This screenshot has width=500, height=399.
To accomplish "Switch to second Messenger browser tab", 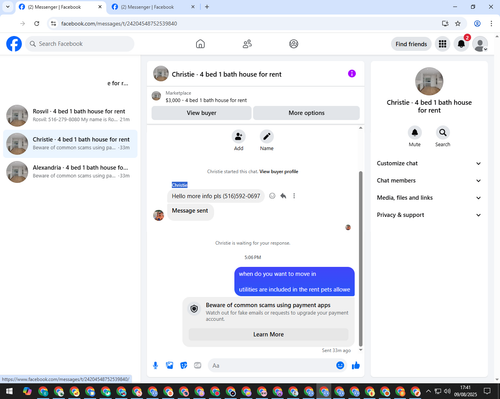I will coord(153,7).
